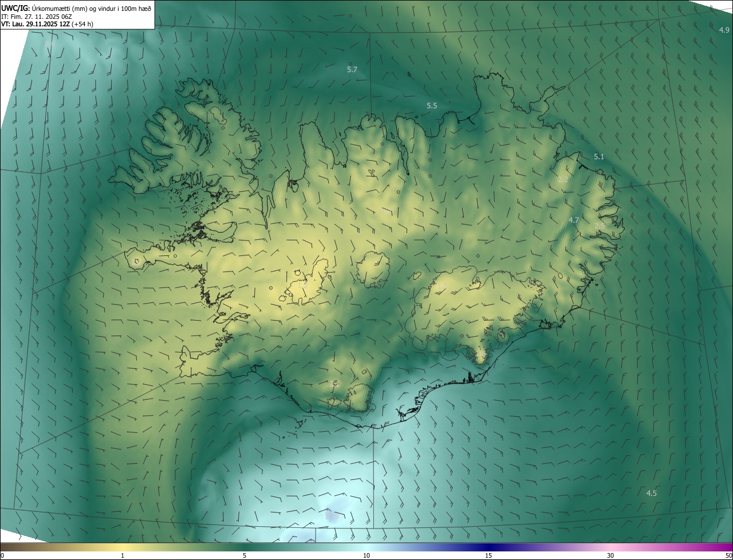Screen dimensions: 733x560
Task: Click the colorbar tick labeled 50
Action: (728, 555)
